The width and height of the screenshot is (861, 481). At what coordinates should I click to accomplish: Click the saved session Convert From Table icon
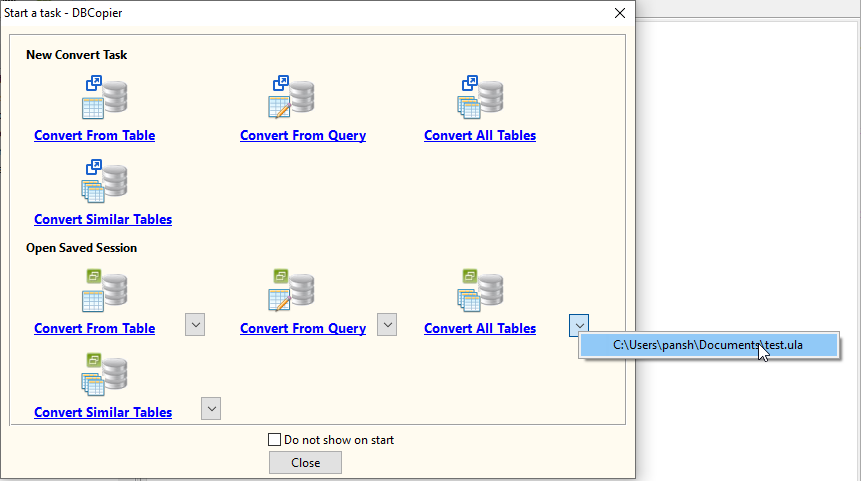tap(104, 290)
